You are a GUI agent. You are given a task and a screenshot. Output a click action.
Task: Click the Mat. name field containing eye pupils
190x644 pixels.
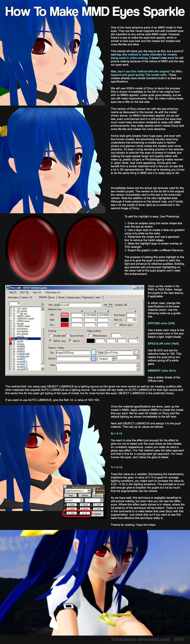click(80, 305)
